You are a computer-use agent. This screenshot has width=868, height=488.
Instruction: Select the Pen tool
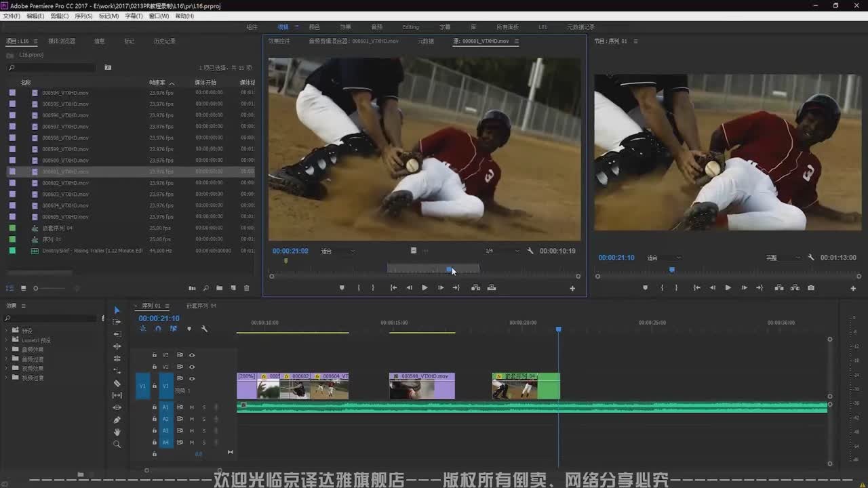coord(117,420)
